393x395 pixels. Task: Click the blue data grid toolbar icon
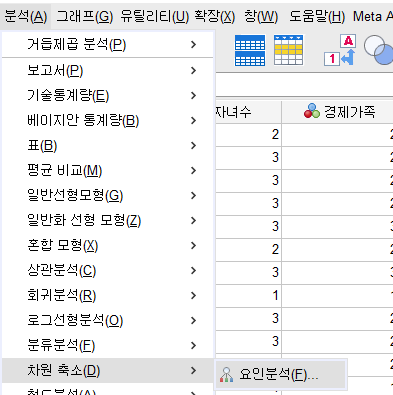(250, 50)
